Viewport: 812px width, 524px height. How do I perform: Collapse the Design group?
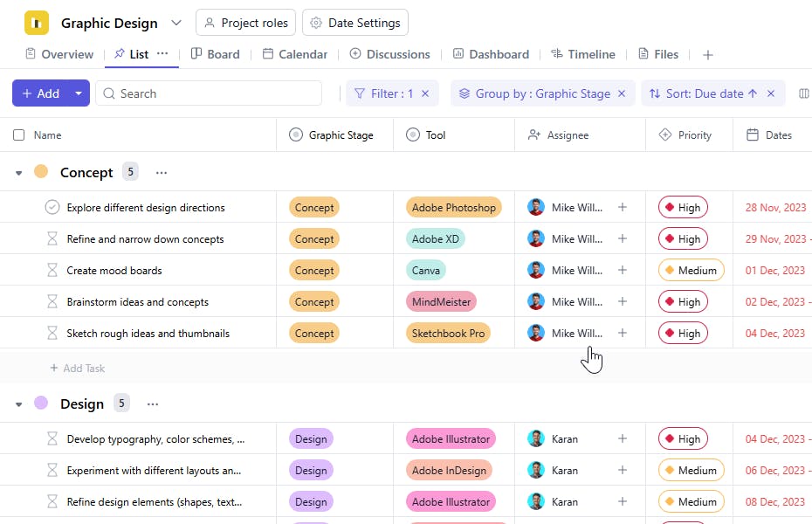point(19,404)
